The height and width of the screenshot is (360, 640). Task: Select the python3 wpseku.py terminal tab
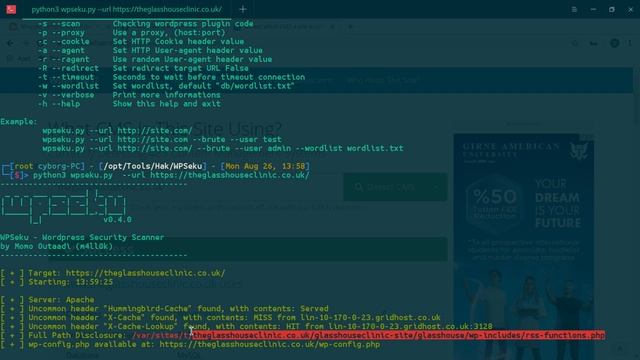click(127, 9)
